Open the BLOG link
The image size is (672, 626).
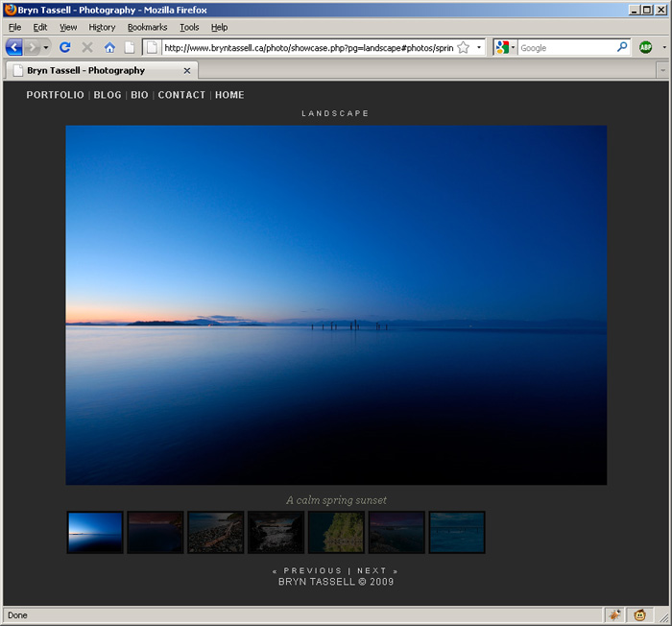coord(108,95)
